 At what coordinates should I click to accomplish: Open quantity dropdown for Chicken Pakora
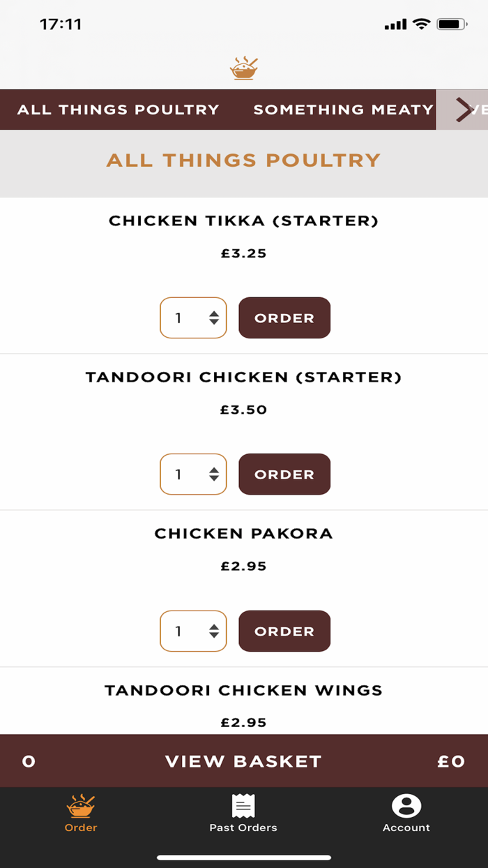193,631
